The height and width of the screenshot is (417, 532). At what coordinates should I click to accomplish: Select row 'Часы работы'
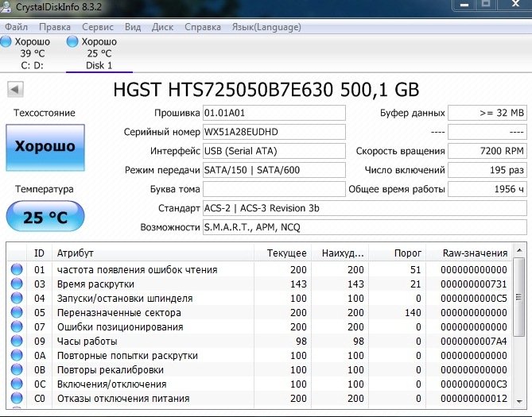pyautogui.click(x=259, y=341)
